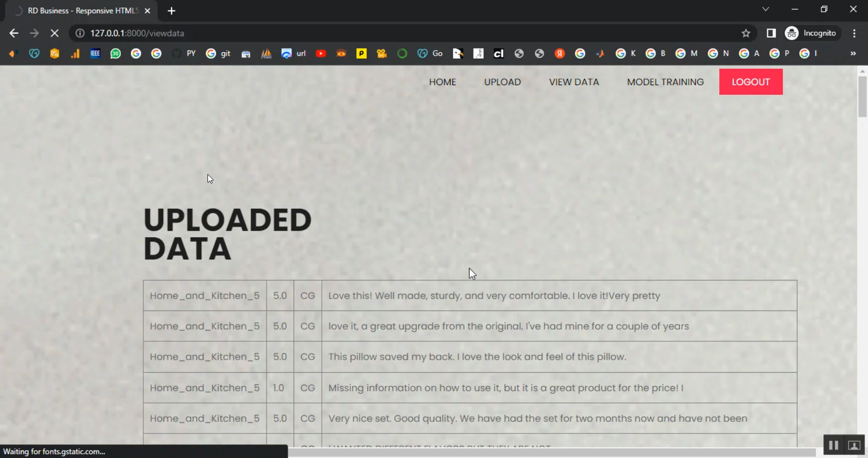View the site information icon

pos(80,33)
